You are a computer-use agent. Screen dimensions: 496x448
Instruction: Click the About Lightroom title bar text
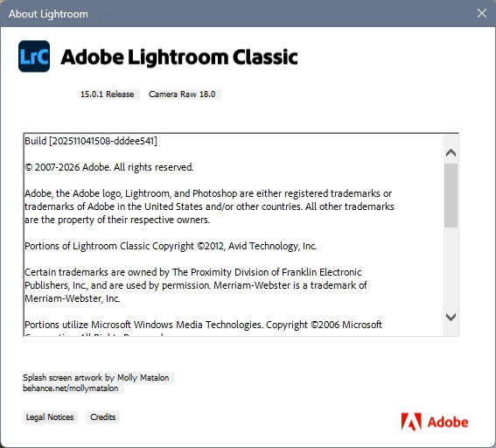point(48,14)
